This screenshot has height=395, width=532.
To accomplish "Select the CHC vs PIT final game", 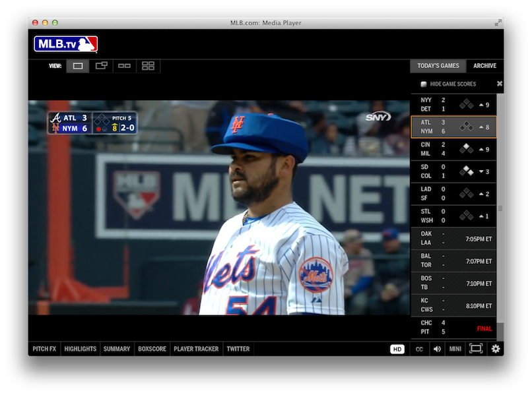I will (453, 328).
